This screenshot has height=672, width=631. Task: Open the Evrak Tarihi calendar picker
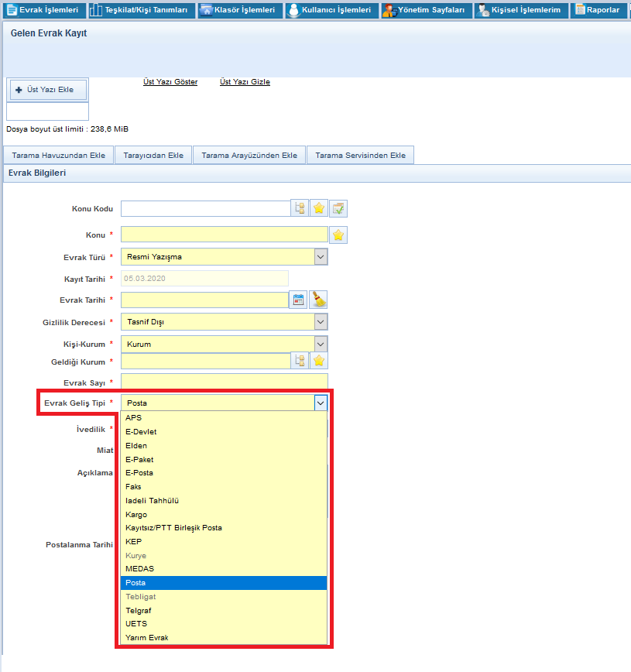[x=299, y=300]
